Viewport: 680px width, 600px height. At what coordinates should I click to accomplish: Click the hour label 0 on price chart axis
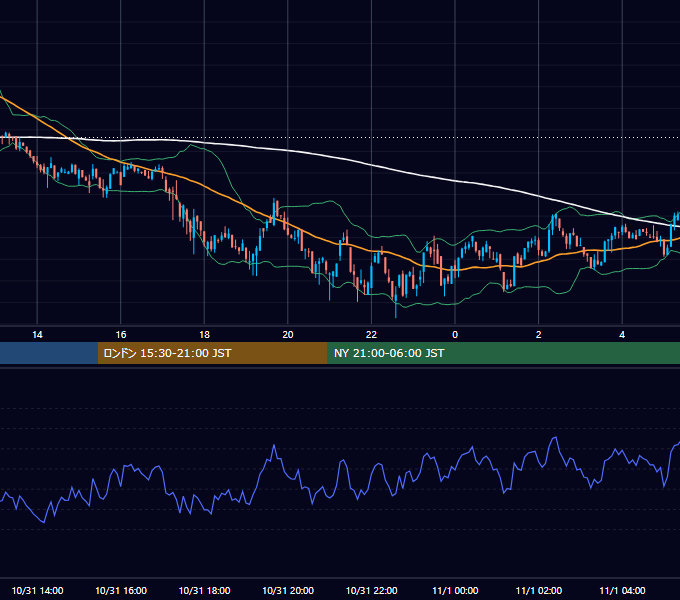coord(455,335)
